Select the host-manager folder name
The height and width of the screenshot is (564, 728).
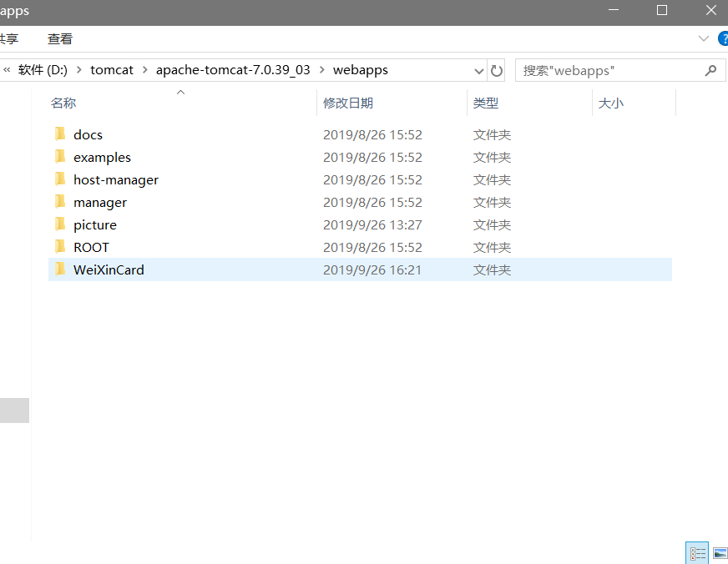click(x=116, y=180)
